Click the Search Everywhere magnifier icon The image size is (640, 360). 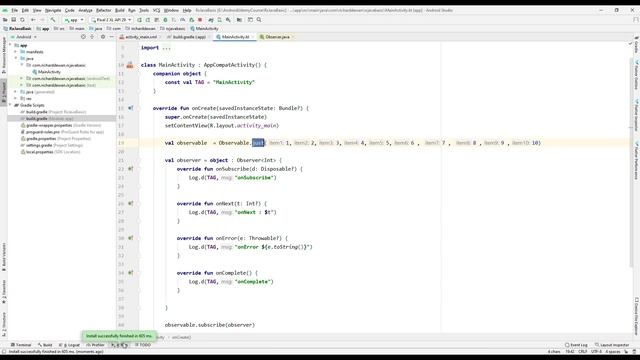coord(259,20)
